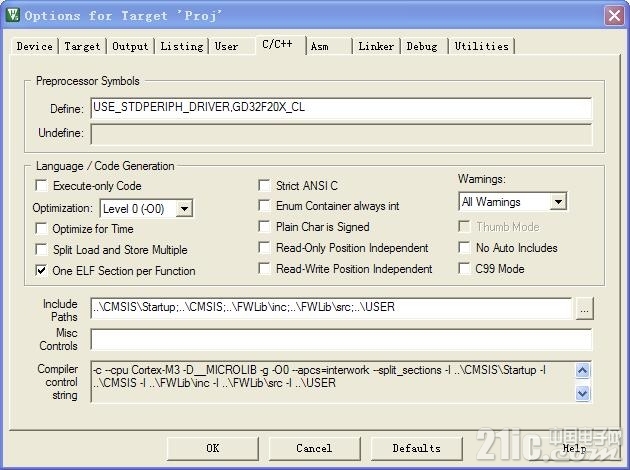Screen dimensions: 630x470
Task: Open Include Paths browse button
Action: [x=585, y=309]
